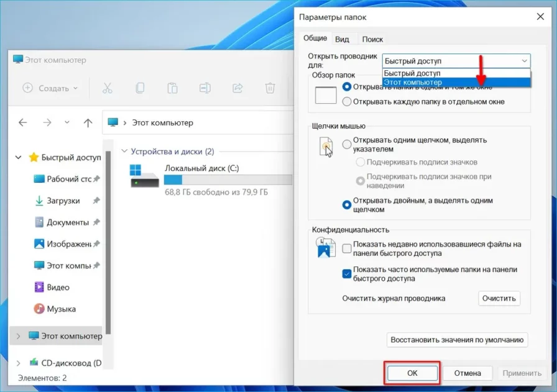Click the Share icon in toolbar

click(237, 88)
